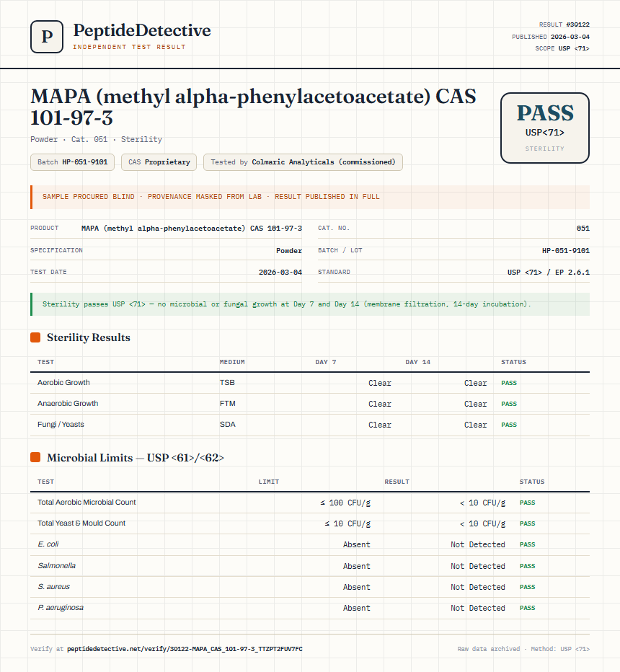
Task: Click the E. coli row label
Action: (48, 544)
